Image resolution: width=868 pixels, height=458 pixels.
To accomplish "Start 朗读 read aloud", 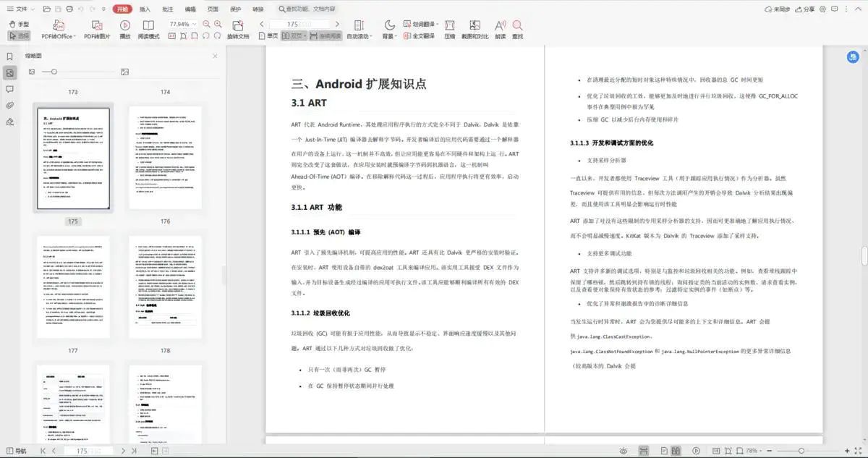I will pos(501,30).
